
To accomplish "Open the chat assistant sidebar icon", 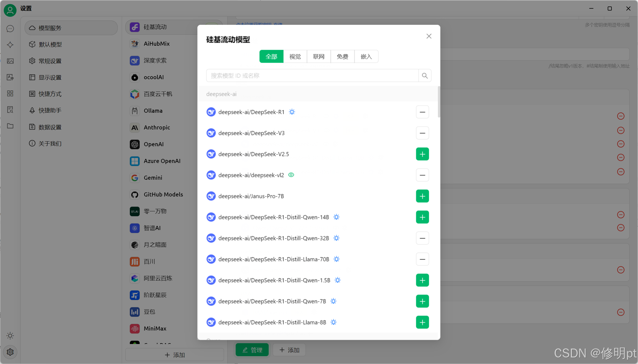I will [10, 29].
